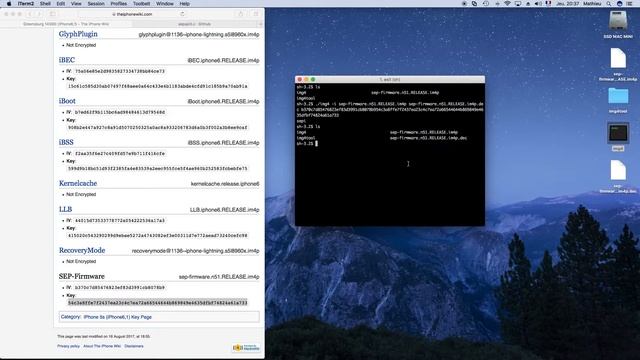640x360 pixels.
Task: Open the Toolbelt menu
Action: [141, 4]
